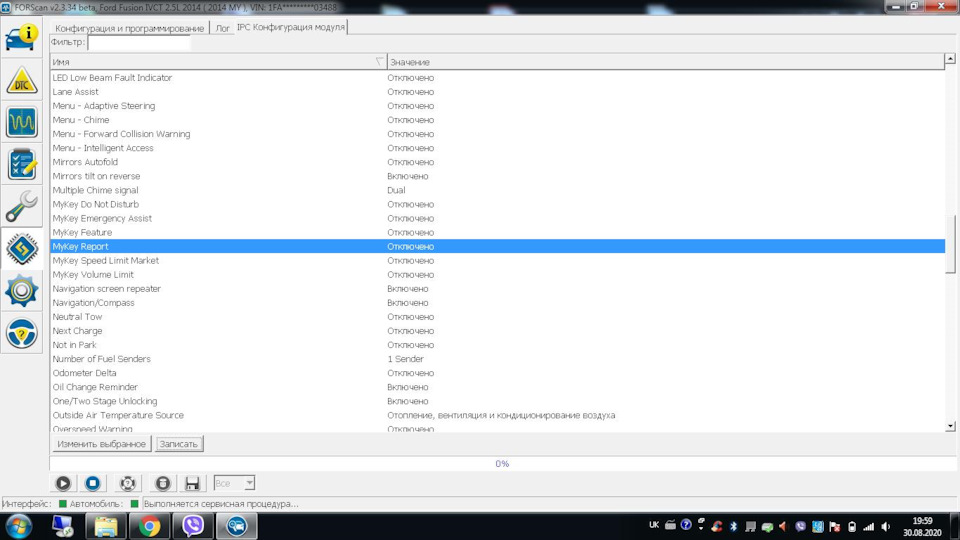The height and width of the screenshot is (540, 960).
Task: Click the 'Записать' button
Action: click(178, 444)
